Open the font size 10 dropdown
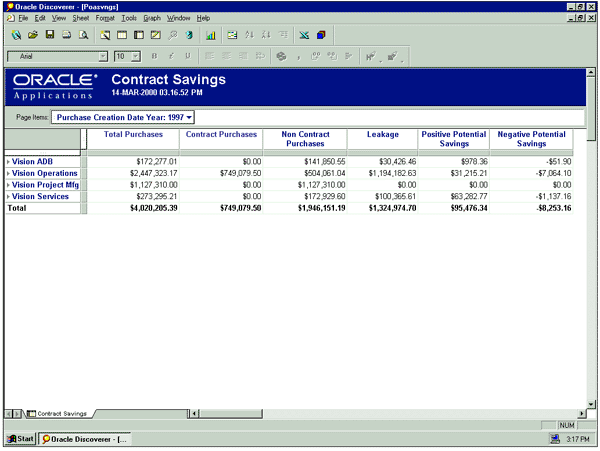Viewport: 600px width, 451px height. pos(136,56)
